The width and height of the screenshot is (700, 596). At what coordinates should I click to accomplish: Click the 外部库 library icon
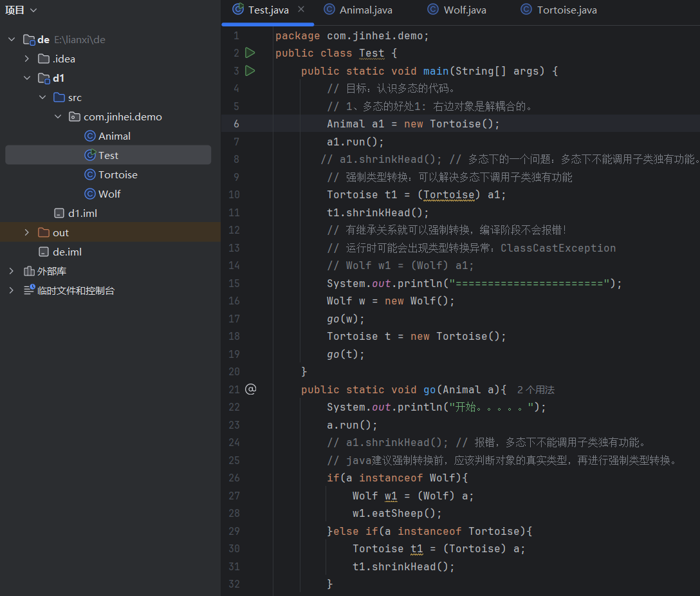click(x=29, y=271)
